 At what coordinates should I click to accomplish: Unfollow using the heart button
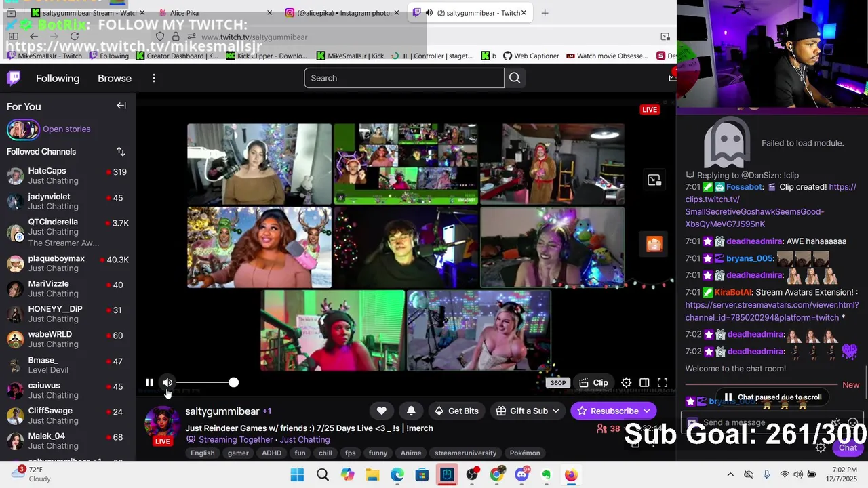coord(382,411)
